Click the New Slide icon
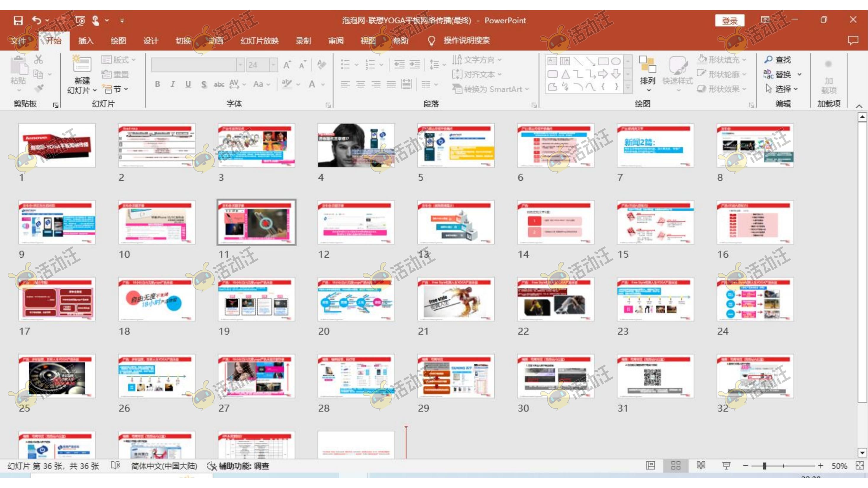This screenshot has width=868, height=488. tap(82, 63)
